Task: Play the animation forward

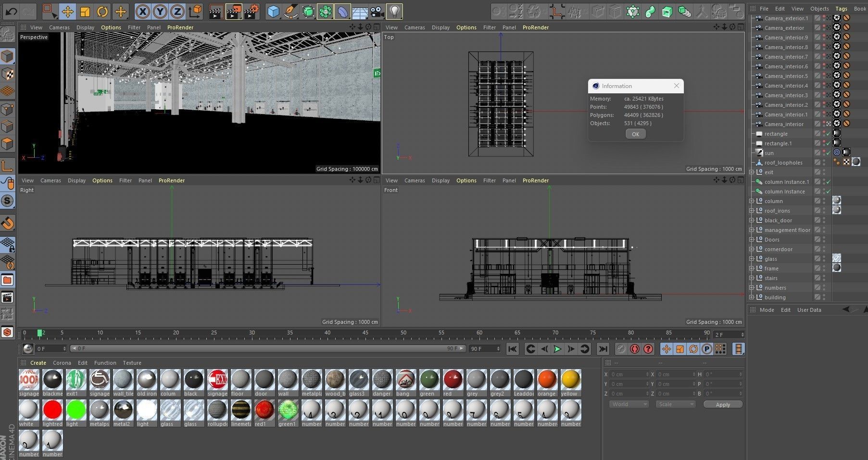Action: coord(557,349)
